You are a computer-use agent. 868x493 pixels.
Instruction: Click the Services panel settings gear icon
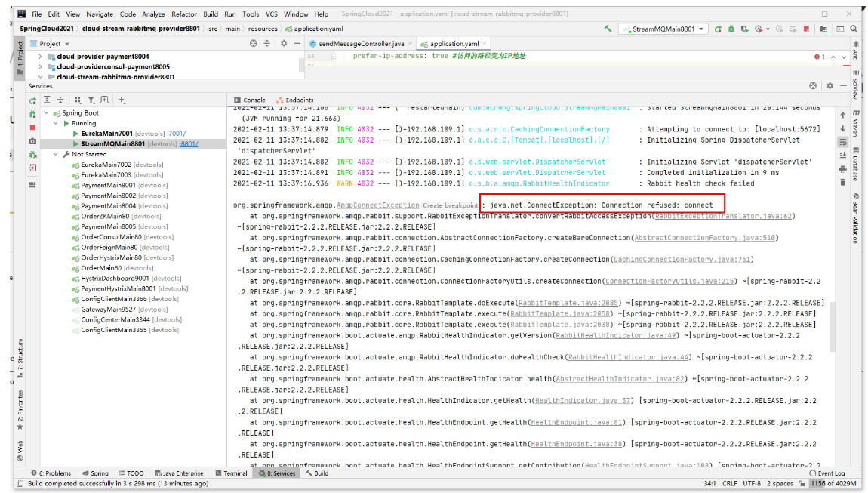830,86
